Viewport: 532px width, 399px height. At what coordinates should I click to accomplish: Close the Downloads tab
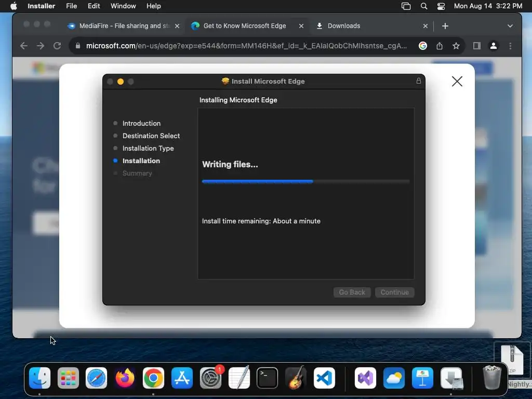tap(425, 26)
